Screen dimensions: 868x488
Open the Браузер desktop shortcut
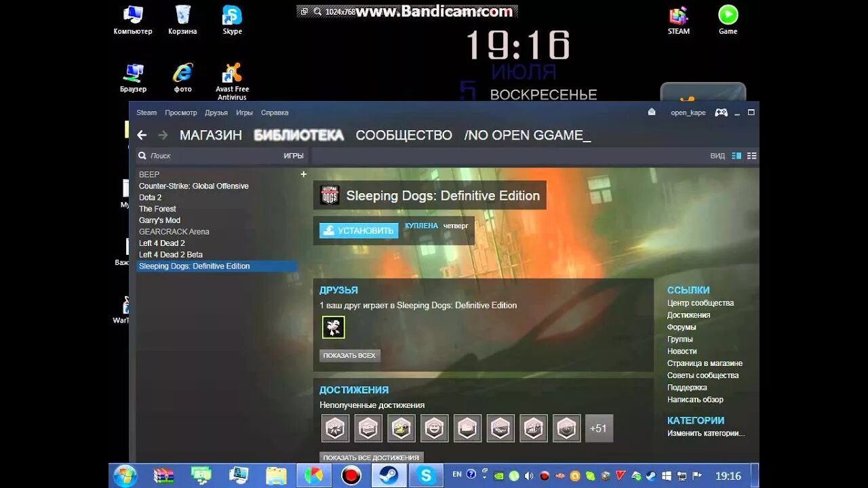(133, 78)
